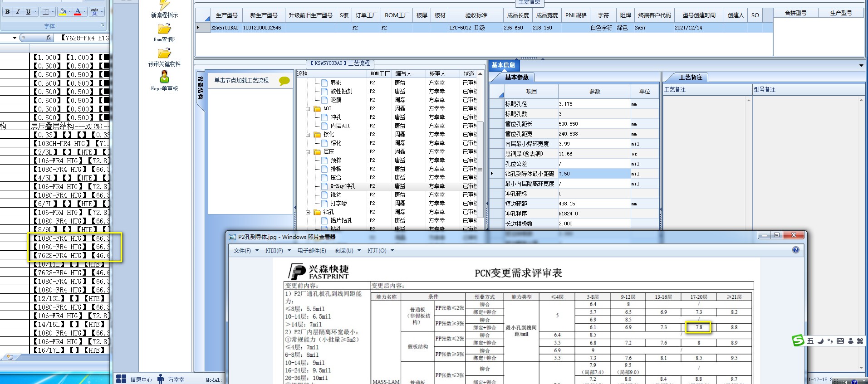Collapse the 棕化 folder node

click(x=308, y=135)
